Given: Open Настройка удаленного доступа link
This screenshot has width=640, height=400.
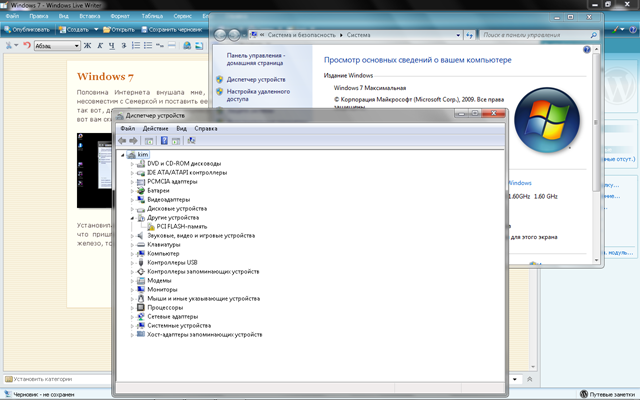Looking at the screenshot, I should tap(258, 95).
